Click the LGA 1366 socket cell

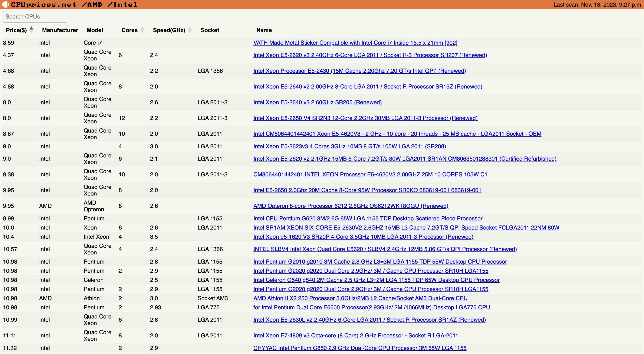click(210, 249)
